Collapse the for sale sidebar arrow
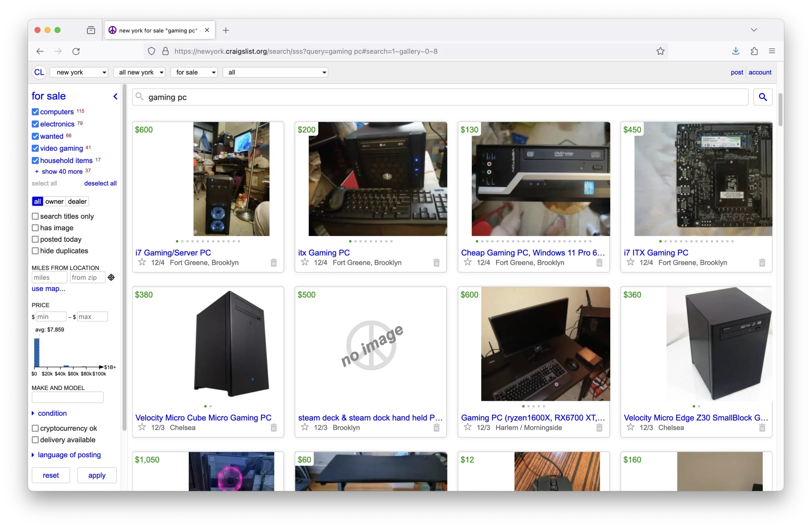This screenshot has width=812, height=528. click(x=115, y=96)
